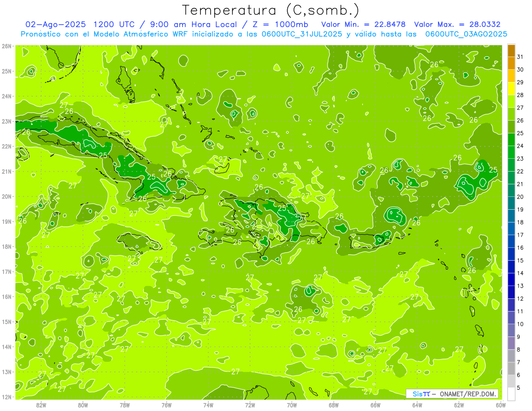Viewport: 532px width, 411px height.
Task: Click the color bar value label 28
Action: click(520, 95)
